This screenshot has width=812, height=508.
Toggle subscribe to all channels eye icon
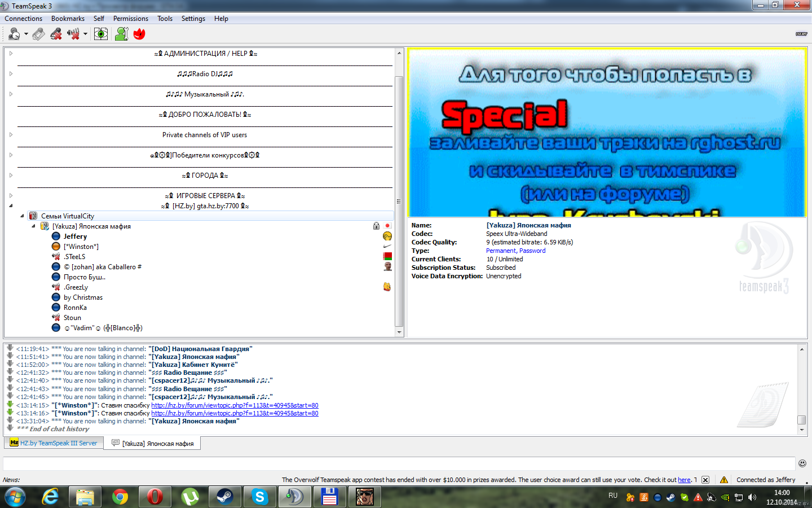(x=101, y=34)
